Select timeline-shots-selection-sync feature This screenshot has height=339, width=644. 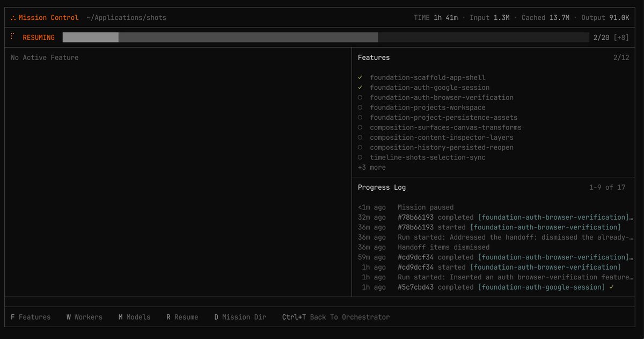pos(428,157)
